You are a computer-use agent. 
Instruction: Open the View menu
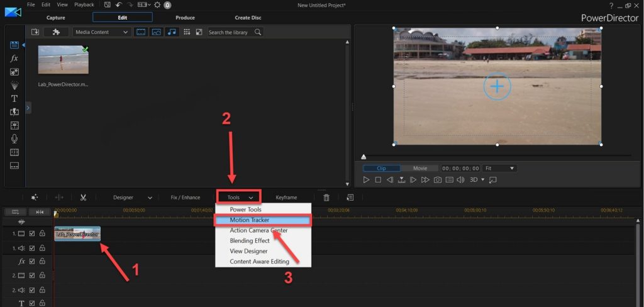coord(62,5)
